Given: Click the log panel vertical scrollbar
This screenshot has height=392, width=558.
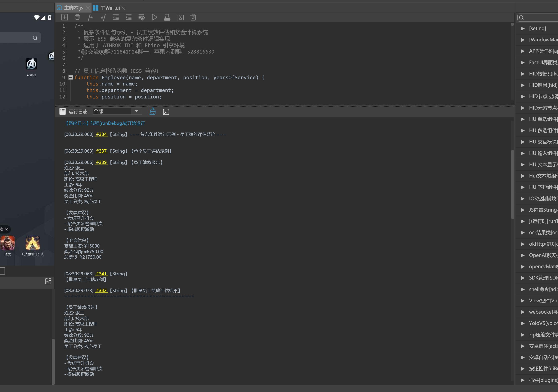Looking at the screenshot, I should click(x=512, y=184).
